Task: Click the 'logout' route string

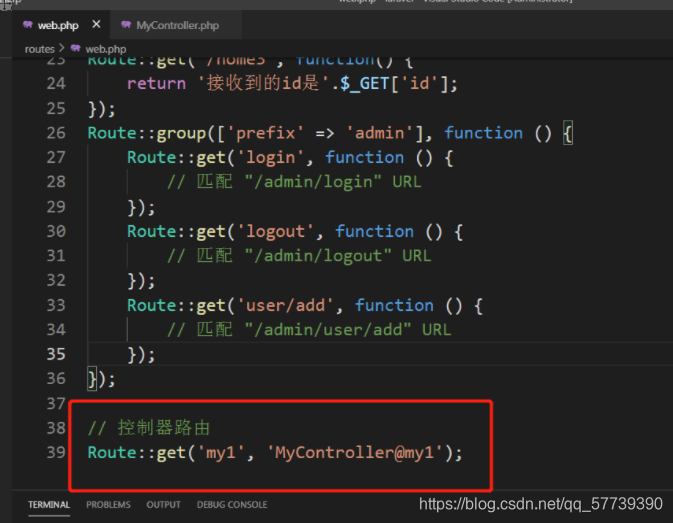Action: 276,231
